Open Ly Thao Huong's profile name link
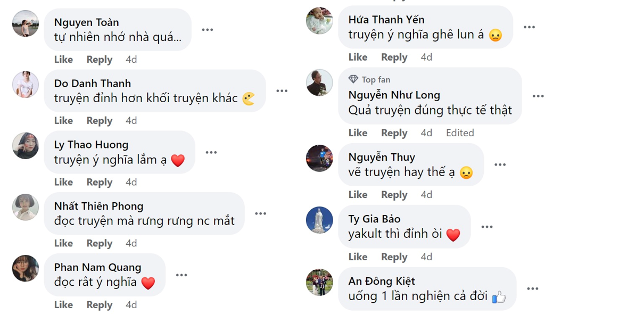Image resolution: width=644 pixels, height=314 pixels. coord(91,145)
